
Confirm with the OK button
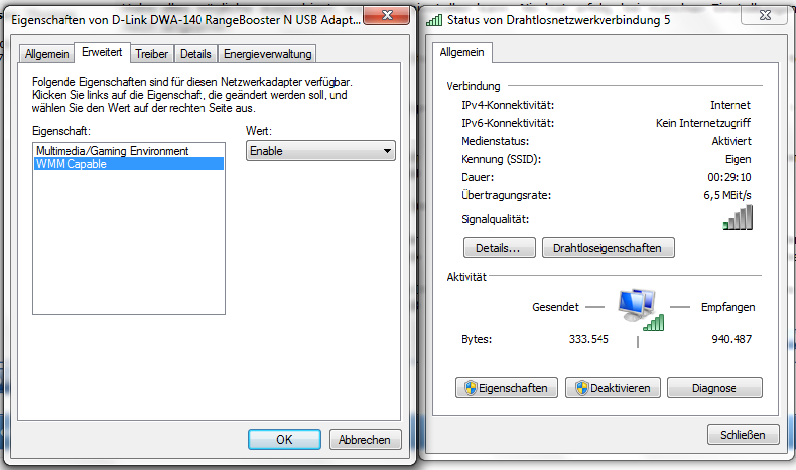pyautogui.click(x=284, y=440)
